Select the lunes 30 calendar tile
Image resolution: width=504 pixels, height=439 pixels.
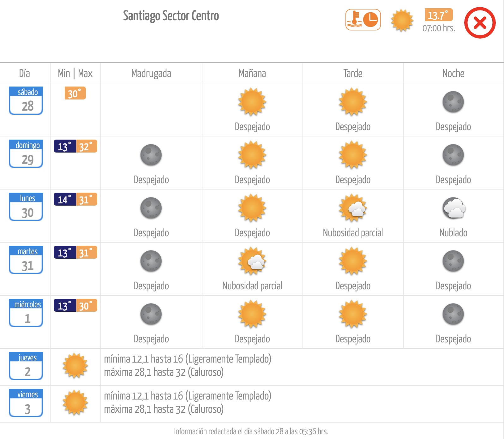point(26,207)
